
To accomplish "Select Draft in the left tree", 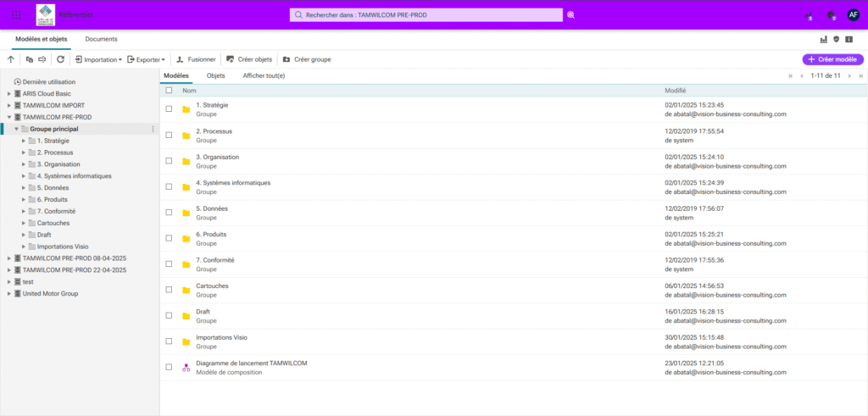I will (44, 235).
